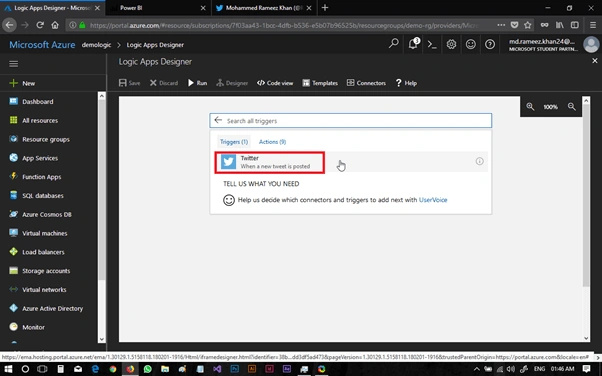602x376 pixels.
Task: Open the Windows action center
Action: pos(586,369)
